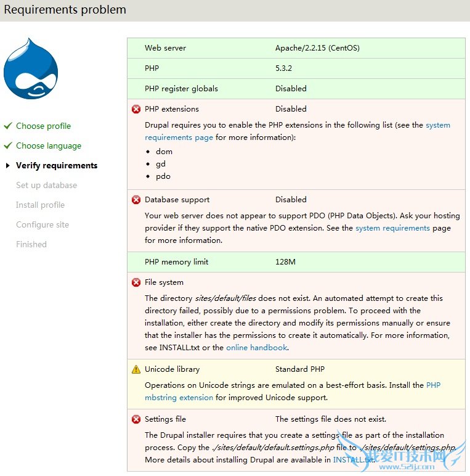Click the Unicode library label

tap(172, 369)
